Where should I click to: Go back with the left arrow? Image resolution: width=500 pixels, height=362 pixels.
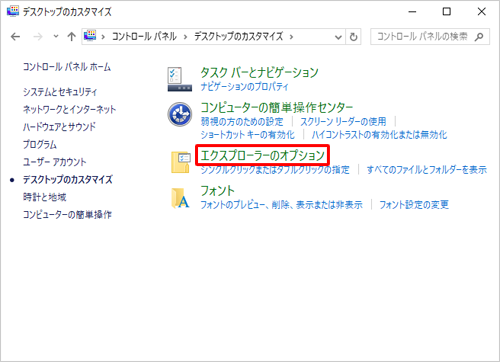[x=15, y=36]
